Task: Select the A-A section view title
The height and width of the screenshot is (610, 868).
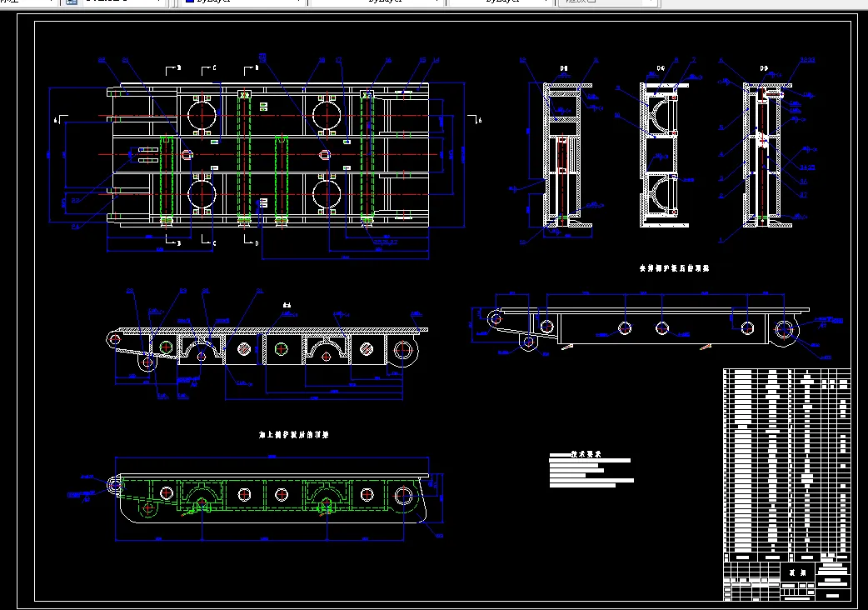Action: point(287,305)
